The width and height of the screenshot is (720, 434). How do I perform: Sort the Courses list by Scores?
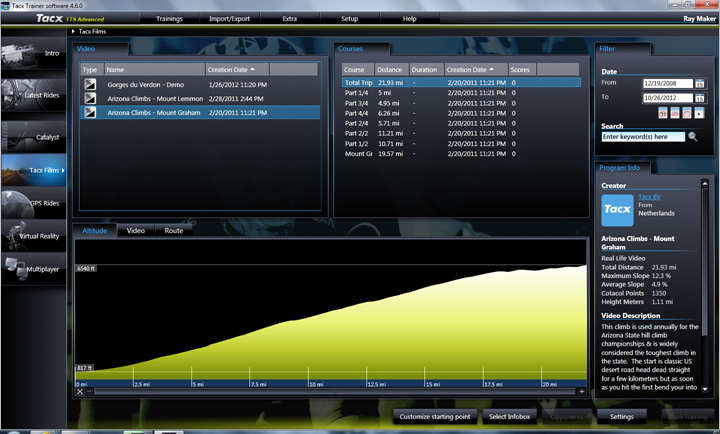click(x=522, y=69)
